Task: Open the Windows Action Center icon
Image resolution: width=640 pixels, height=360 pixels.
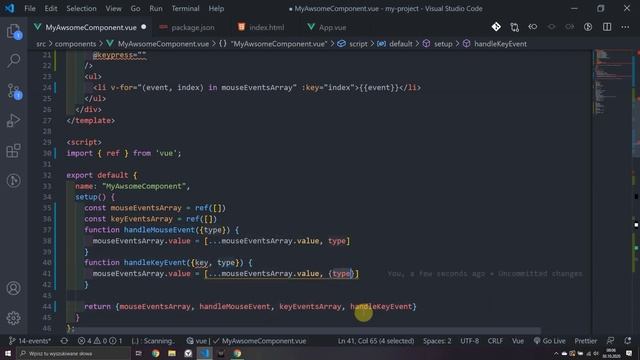Action: 629,353
